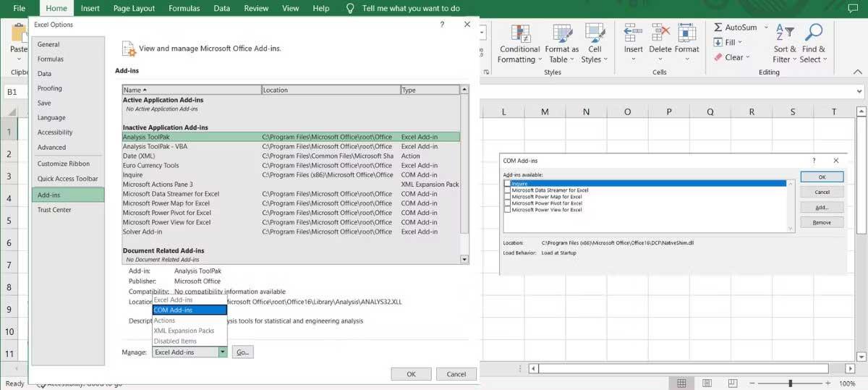Click the Clear eraser icon

[x=718, y=57]
